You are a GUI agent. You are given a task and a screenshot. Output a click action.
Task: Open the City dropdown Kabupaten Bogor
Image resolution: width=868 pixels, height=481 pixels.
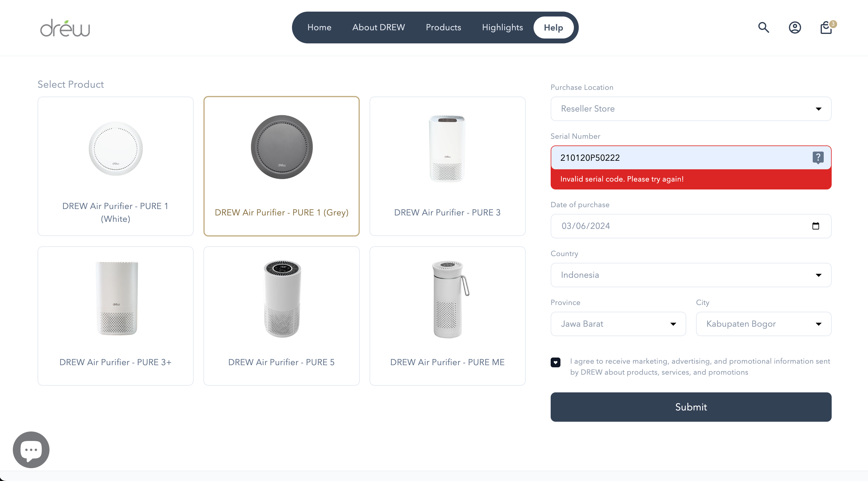(x=763, y=324)
